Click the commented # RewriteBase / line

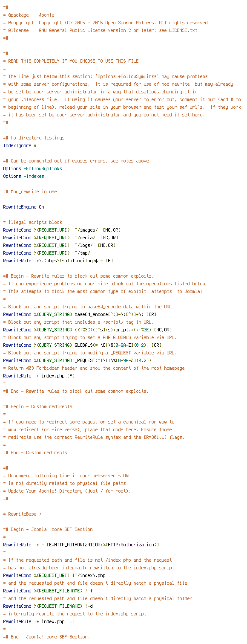point(22,514)
